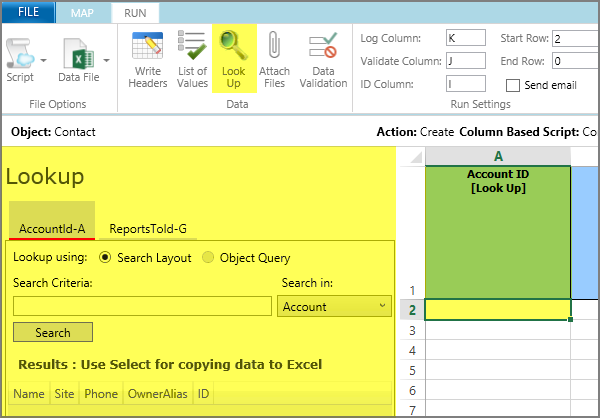This screenshot has width=600, height=418.
Task: Click the Name results column header
Action: [x=29, y=394]
